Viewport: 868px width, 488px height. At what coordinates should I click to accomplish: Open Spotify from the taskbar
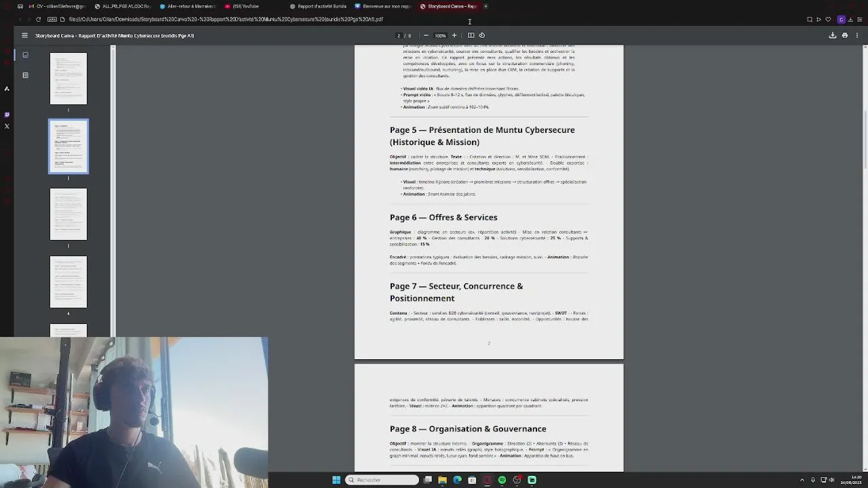pyautogui.click(x=502, y=480)
